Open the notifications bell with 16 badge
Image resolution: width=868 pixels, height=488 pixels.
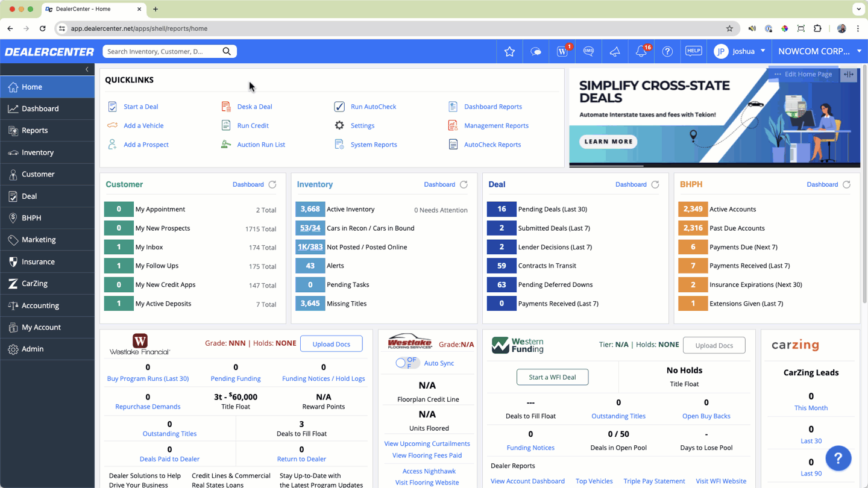pyautogui.click(x=641, y=52)
